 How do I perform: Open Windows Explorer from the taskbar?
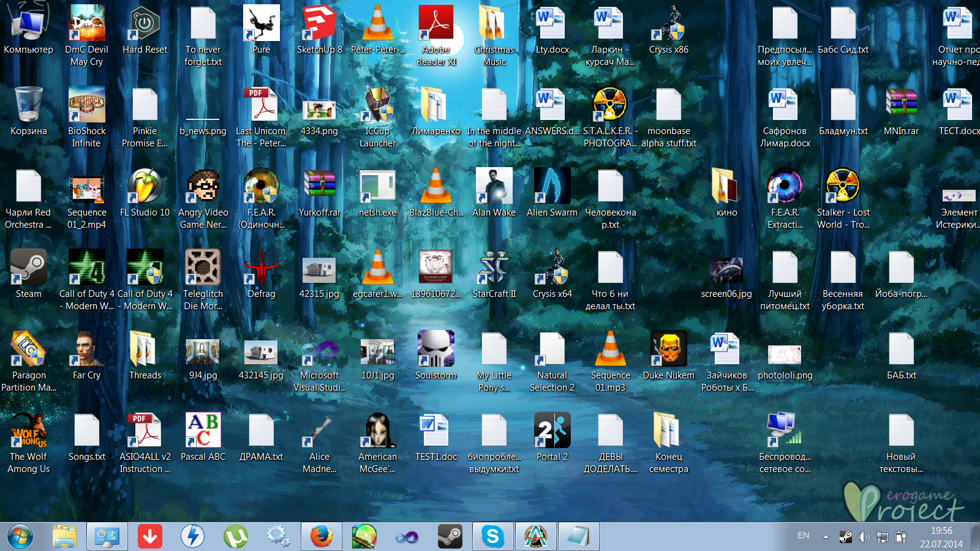pos(64,537)
